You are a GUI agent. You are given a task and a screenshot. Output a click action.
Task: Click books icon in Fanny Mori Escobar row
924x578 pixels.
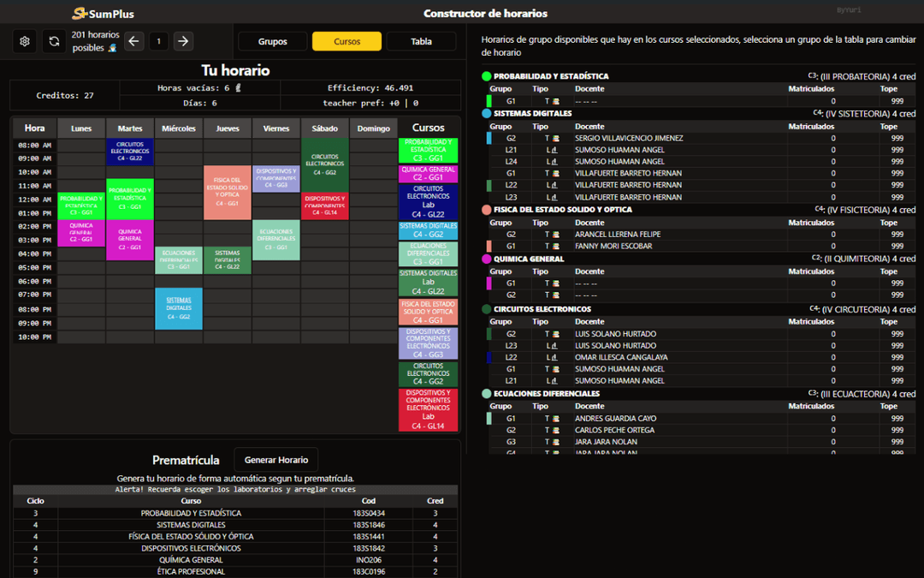pos(555,246)
